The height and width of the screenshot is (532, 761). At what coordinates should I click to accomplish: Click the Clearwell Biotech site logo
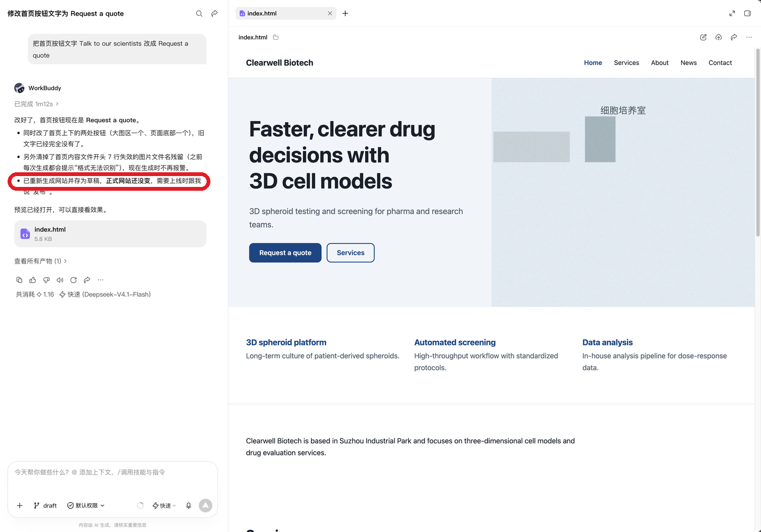279,63
